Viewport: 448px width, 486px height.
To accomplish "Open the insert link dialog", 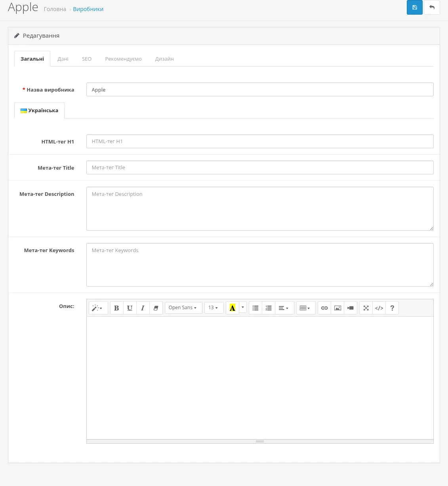I will (x=324, y=308).
